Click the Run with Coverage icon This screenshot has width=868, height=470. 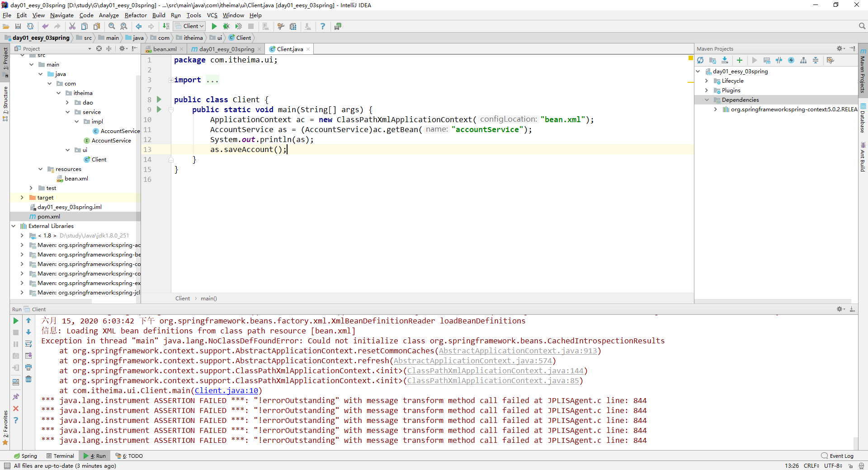click(x=238, y=26)
